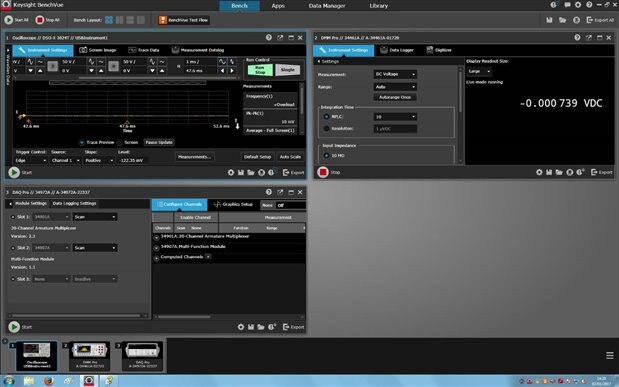Open the Display Readout Size dropdown
Image resolution: width=619 pixels, height=387 pixels.
(x=479, y=71)
